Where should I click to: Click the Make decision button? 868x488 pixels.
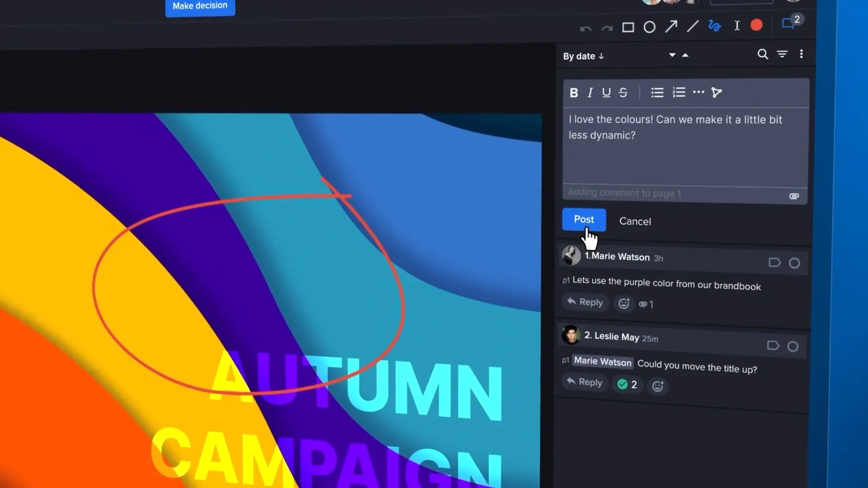pos(200,6)
